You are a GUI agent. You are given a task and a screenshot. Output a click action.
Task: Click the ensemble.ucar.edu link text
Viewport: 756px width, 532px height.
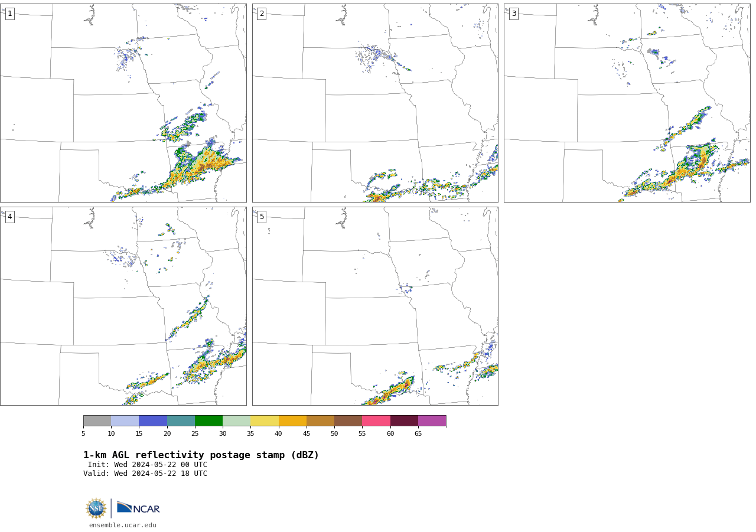pyautogui.click(x=123, y=525)
